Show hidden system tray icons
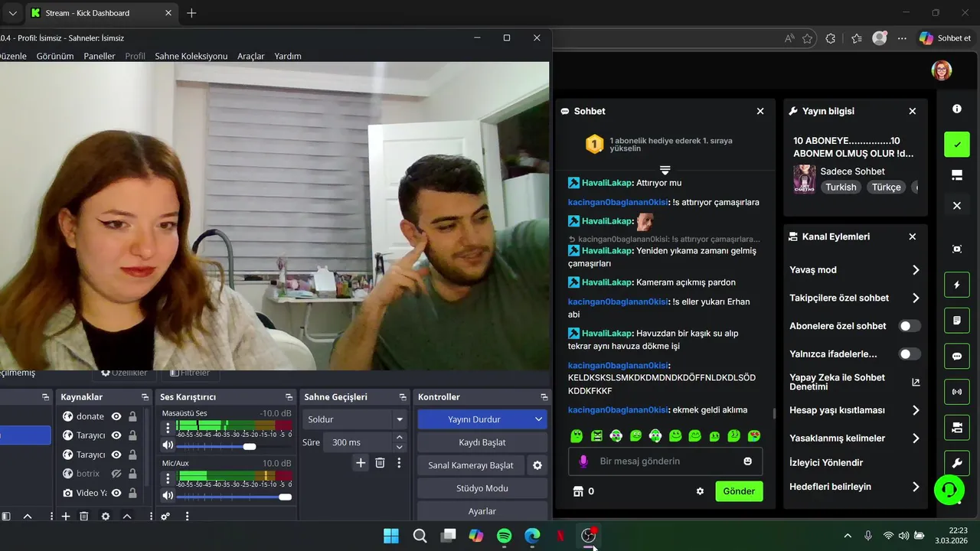Image resolution: width=980 pixels, height=551 pixels. tap(848, 536)
